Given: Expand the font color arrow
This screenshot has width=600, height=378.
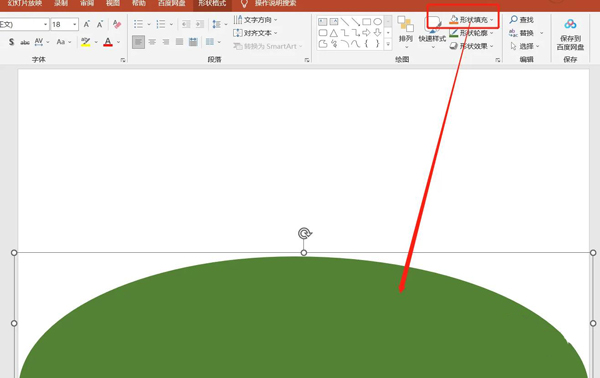Looking at the screenshot, I should [119, 42].
